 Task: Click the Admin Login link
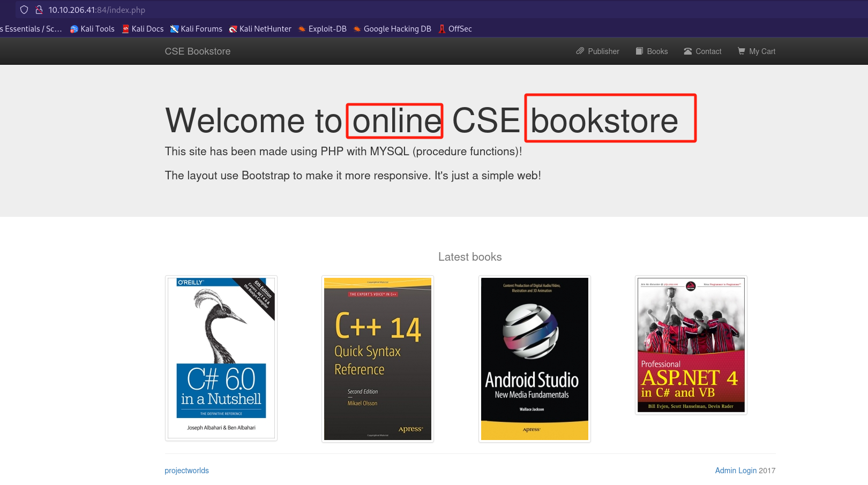point(736,471)
